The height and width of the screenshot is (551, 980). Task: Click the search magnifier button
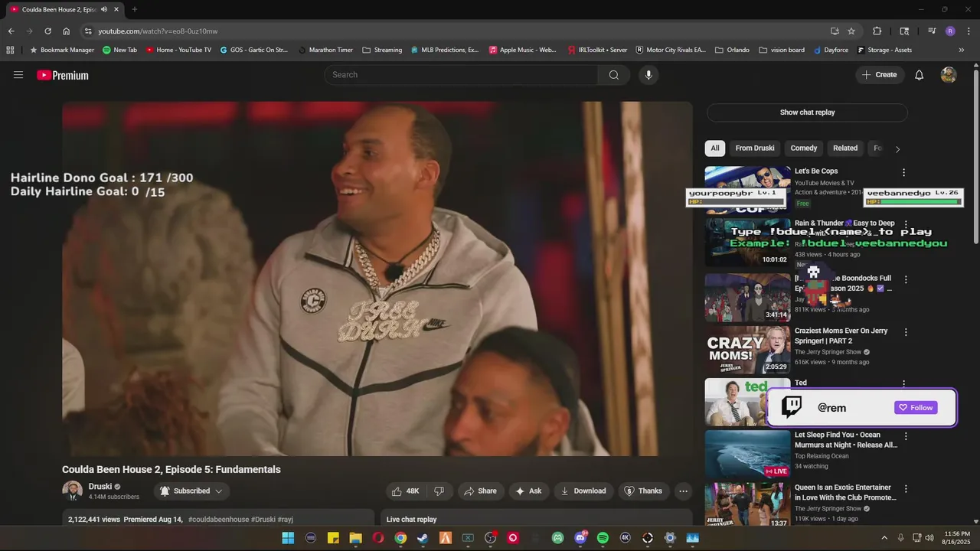coord(614,75)
